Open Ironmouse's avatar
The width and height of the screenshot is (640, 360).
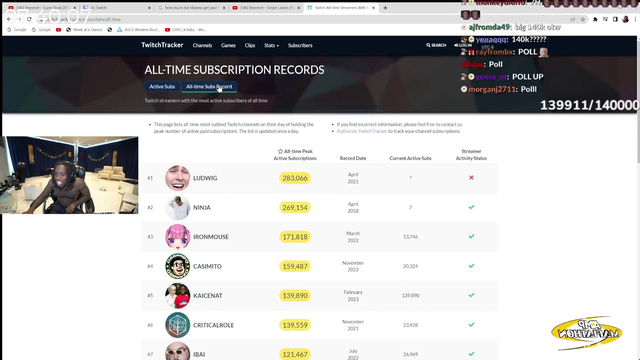tap(178, 237)
